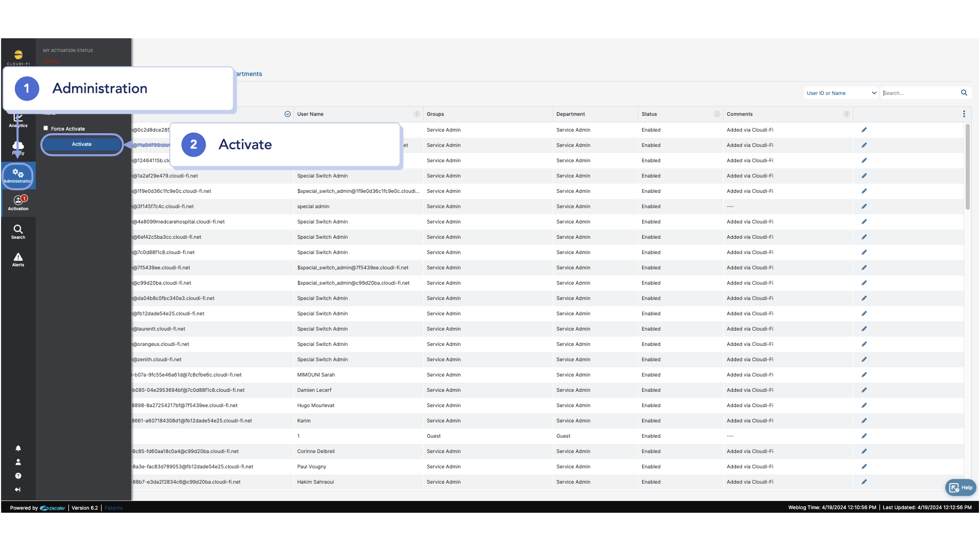The image size is (980, 551).
Task: Open Activation in the sidebar
Action: pos(18,203)
